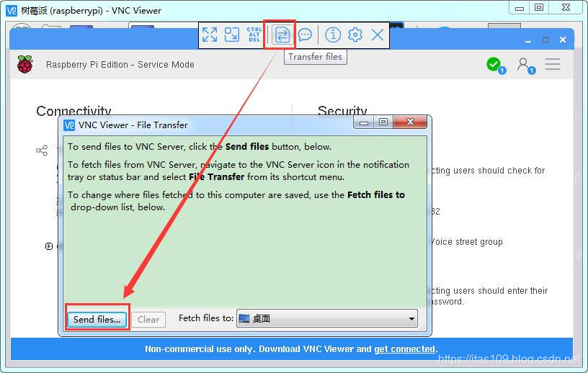Click the Security heading
Image resolution: width=588 pixels, height=373 pixels.
[x=342, y=111]
